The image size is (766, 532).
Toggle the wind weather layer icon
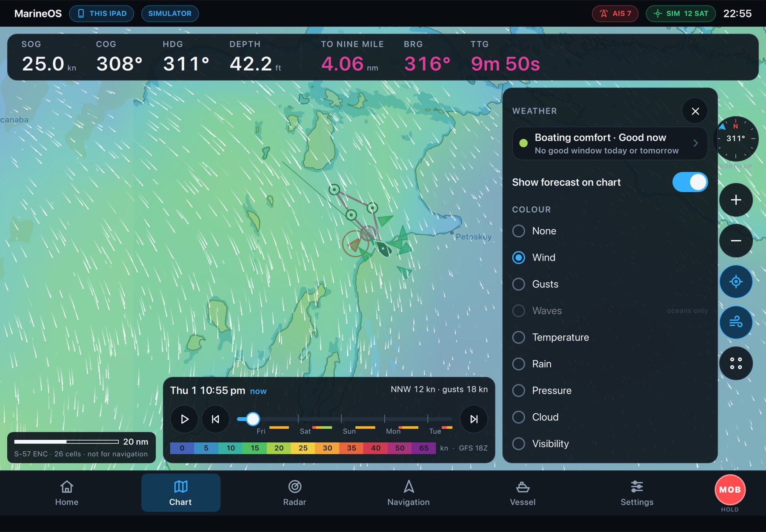point(736,322)
